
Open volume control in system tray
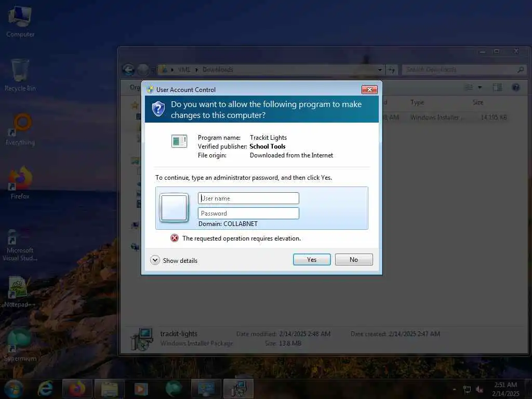[x=480, y=390]
